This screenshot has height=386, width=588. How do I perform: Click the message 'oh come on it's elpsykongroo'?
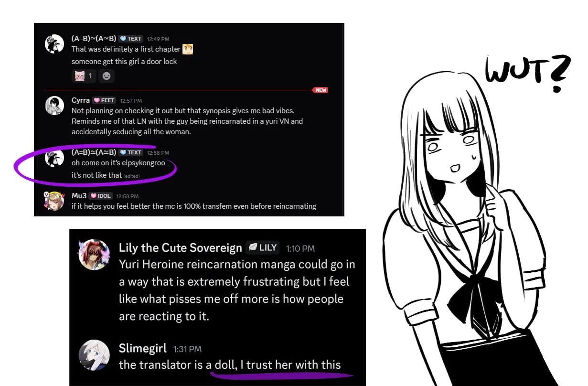pyautogui.click(x=118, y=163)
